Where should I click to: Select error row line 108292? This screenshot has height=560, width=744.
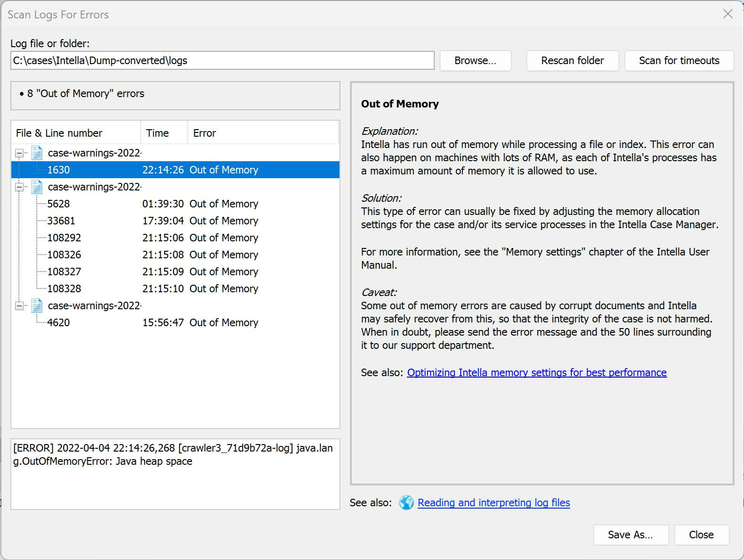(175, 238)
